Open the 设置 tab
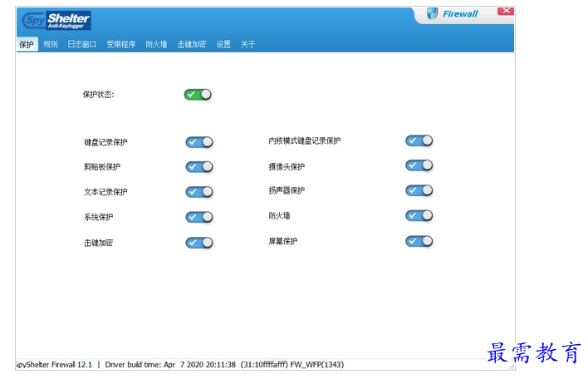 click(x=223, y=44)
